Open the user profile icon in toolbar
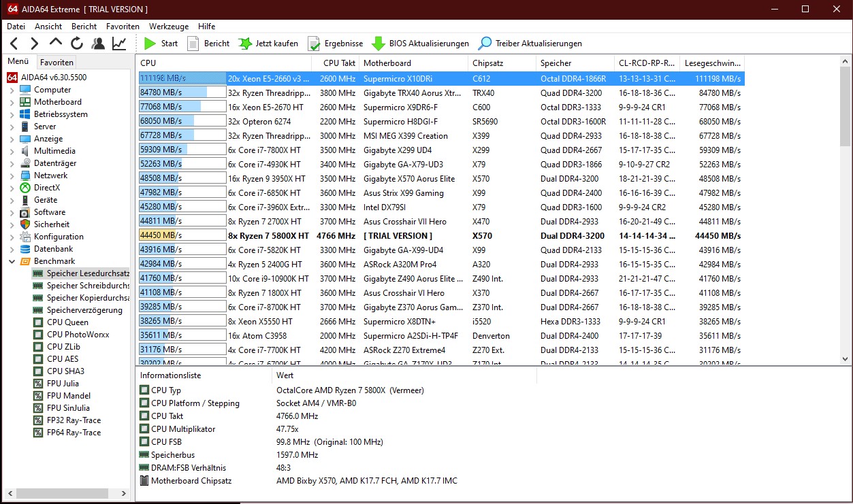Image resolution: width=853 pixels, height=504 pixels. [x=98, y=44]
